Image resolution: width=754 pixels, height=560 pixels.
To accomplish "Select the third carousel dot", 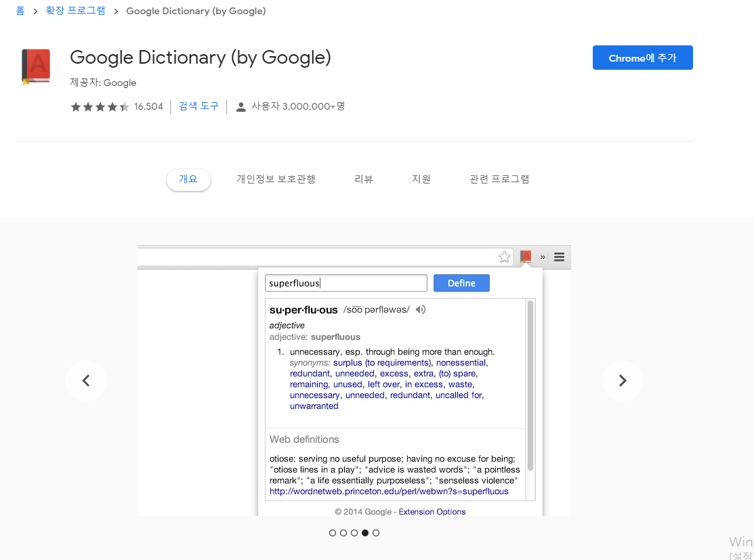I will click(x=354, y=533).
